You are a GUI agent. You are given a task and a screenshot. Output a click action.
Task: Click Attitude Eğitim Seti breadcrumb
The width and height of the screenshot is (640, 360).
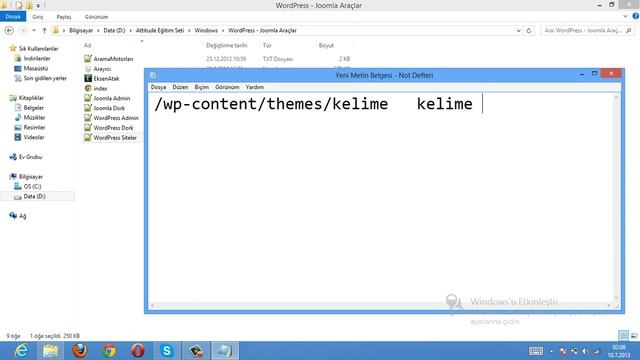(x=160, y=31)
